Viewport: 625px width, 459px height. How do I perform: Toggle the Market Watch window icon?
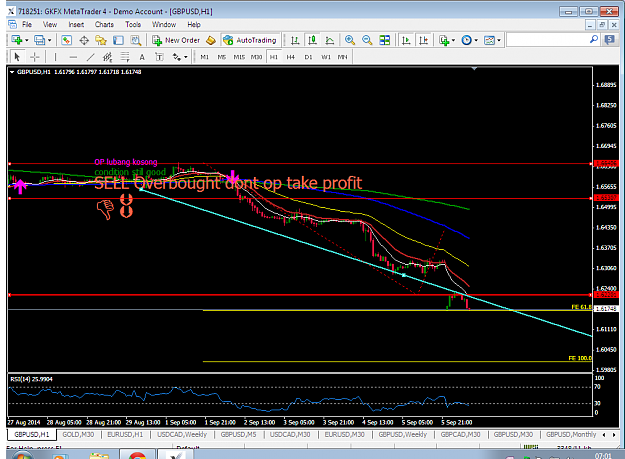coord(67,40)
